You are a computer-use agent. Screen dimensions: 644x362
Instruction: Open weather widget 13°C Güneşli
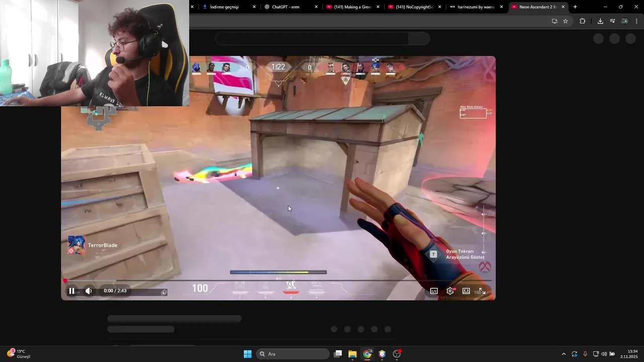(19, 354)
